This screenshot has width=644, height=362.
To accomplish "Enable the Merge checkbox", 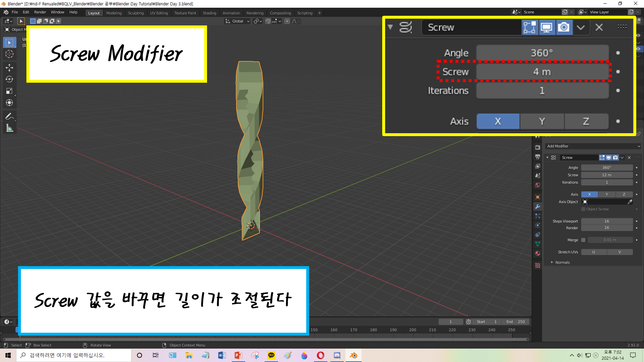I will click(x=583, y=240).
